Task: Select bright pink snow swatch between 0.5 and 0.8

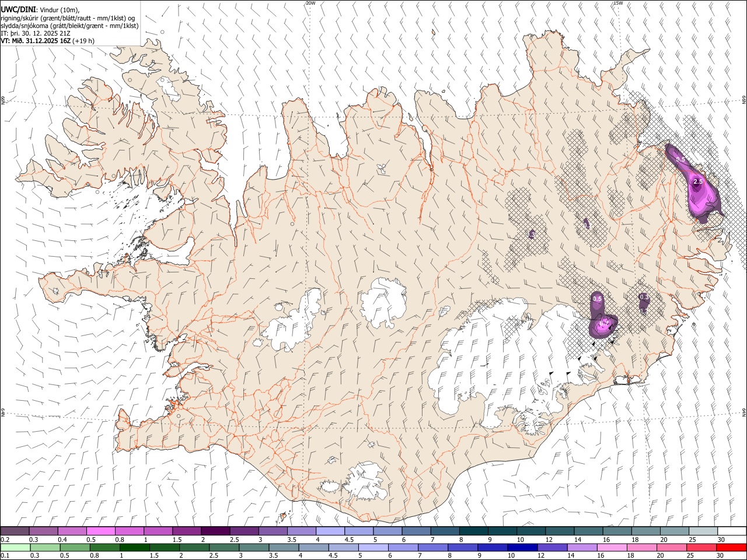Action: click(x=100, y=531)
